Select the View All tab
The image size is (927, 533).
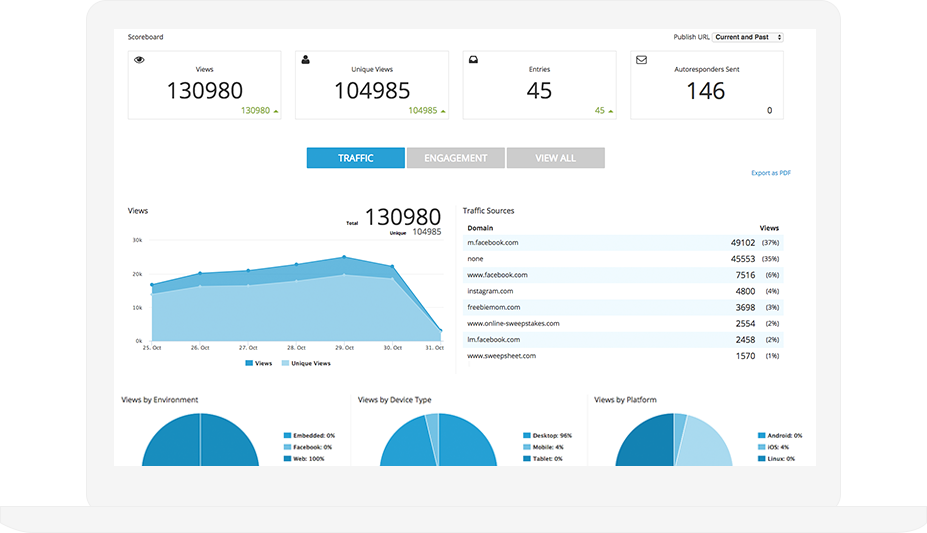[555, 158]
